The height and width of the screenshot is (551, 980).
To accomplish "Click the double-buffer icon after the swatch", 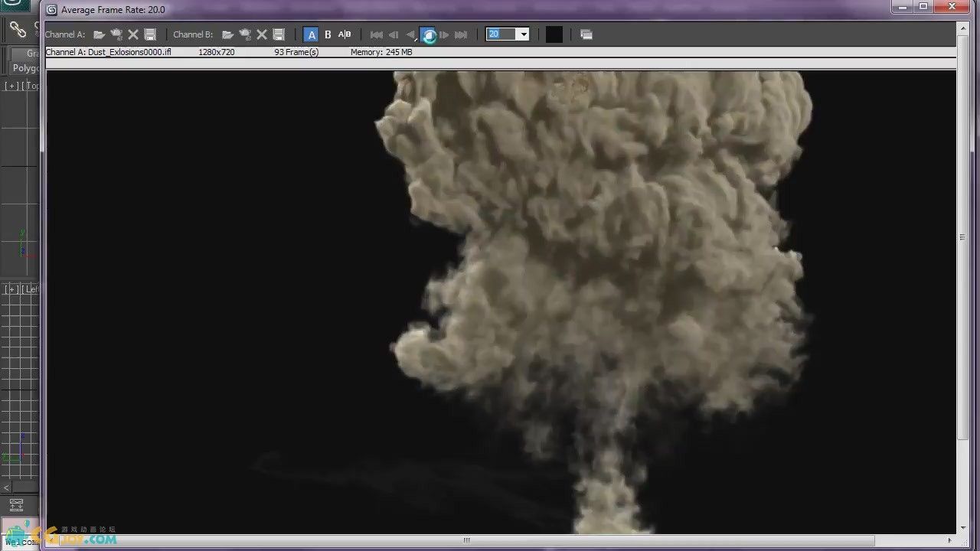I will point(586,34).
